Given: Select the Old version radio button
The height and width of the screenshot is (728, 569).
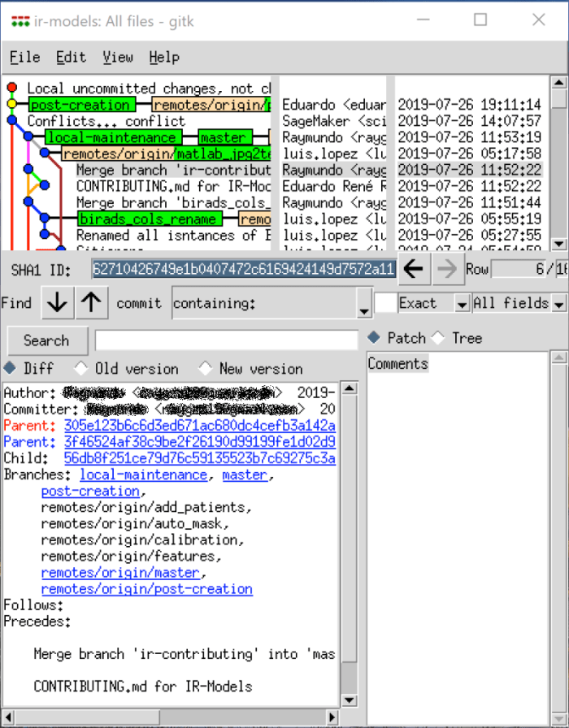Looking at the screenshot, I should tap(81, 368).
